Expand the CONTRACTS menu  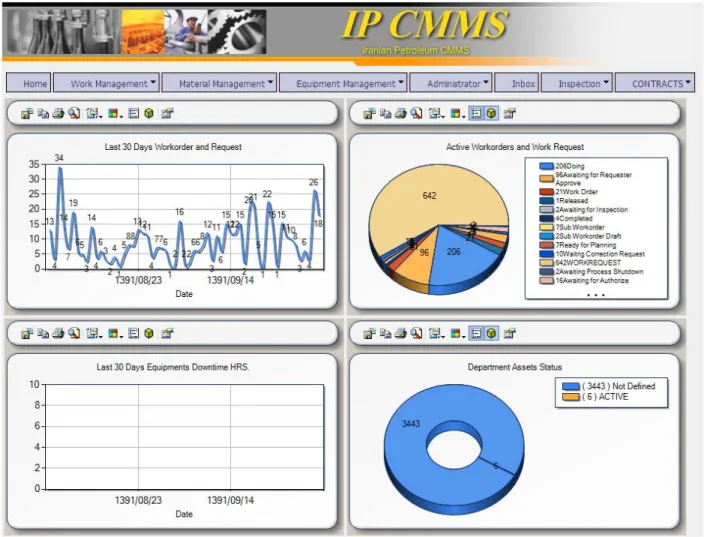[655, 83]
